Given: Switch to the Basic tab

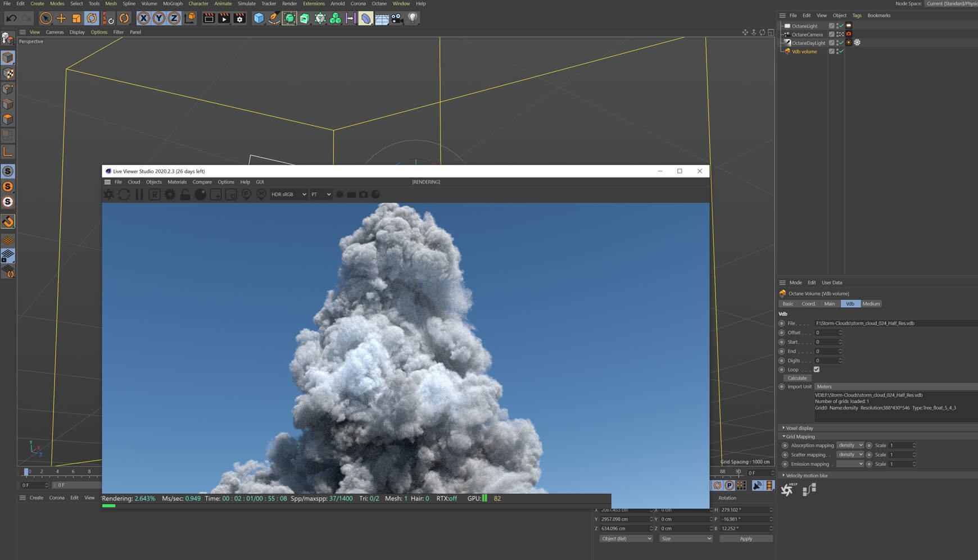Looking at the screenshot, I should [x=788, y=304].
